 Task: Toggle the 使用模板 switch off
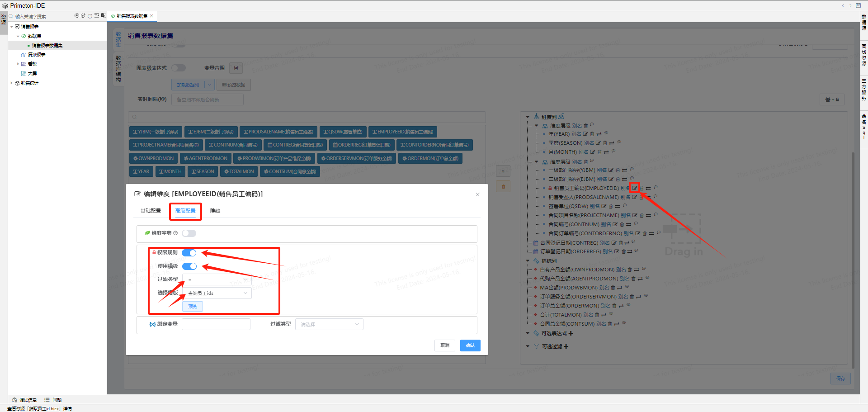pyautogui.click(x=189, y=266)
